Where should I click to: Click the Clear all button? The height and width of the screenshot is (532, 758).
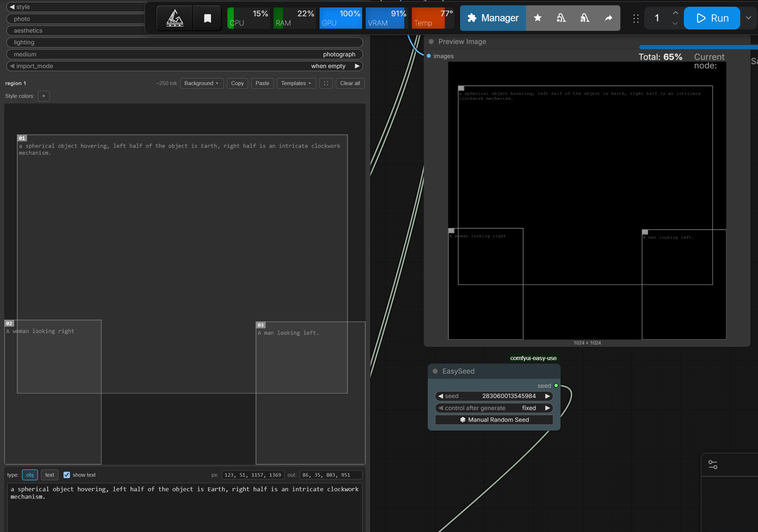pos(350,83)
